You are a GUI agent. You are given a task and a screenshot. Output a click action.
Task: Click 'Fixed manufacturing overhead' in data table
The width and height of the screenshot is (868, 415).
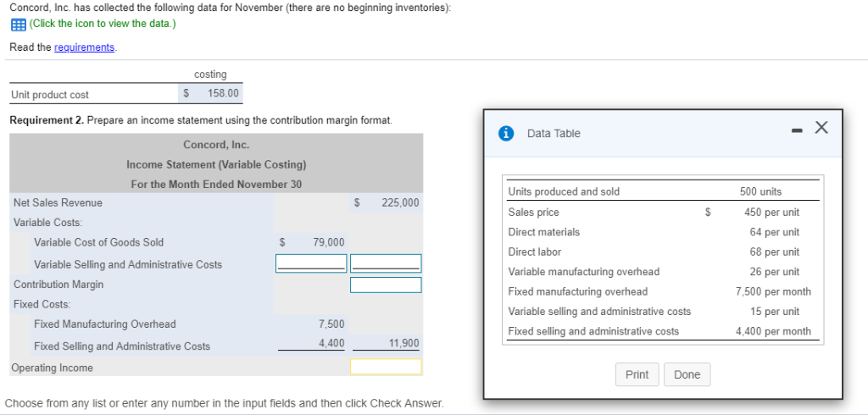coord(577,291)
